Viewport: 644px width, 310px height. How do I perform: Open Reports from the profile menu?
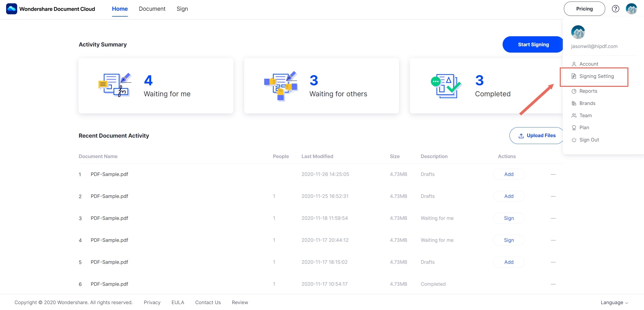click(x=588, y=91)
